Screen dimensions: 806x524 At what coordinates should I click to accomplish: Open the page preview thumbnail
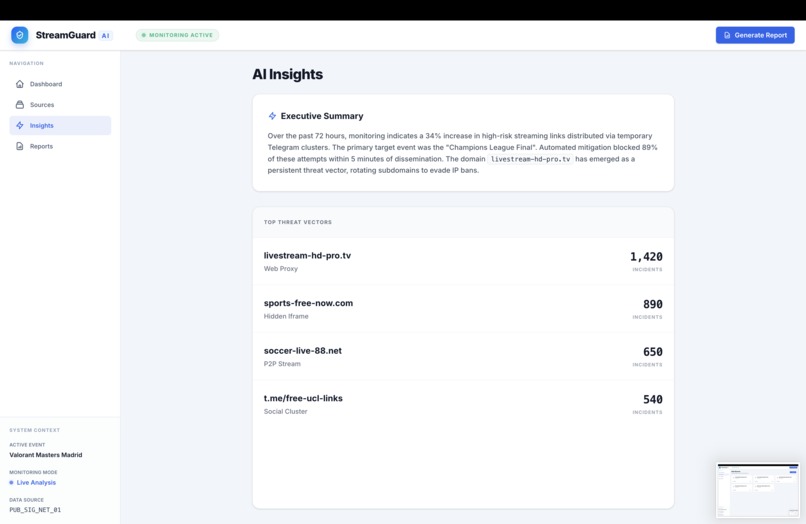(758, 490)
